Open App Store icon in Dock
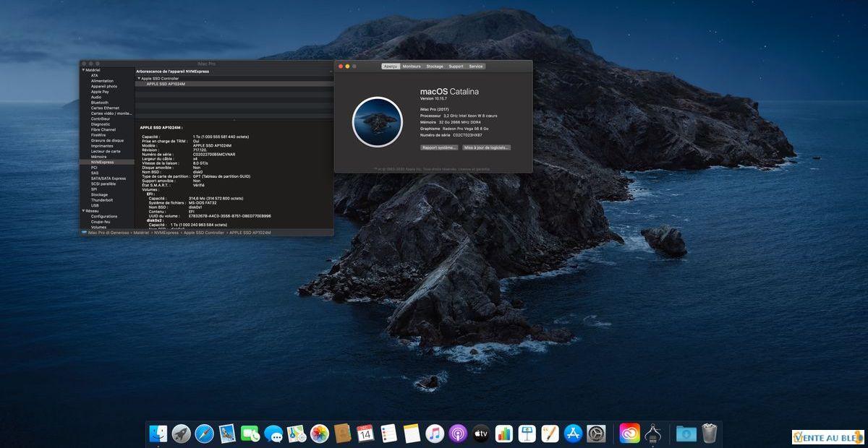This screenshot has height=448, width=868. (574, 434)
